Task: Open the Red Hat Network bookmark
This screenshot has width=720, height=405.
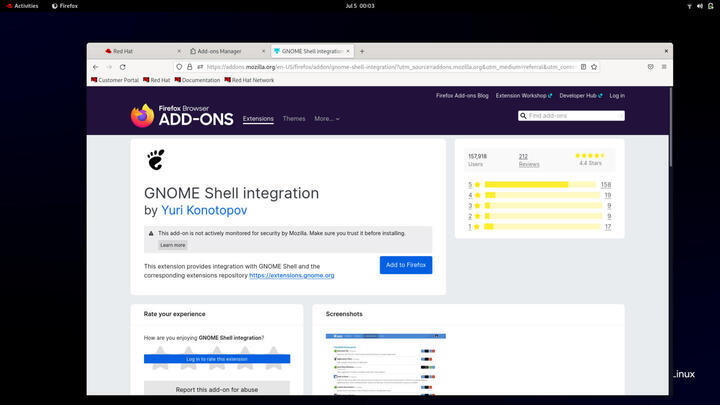Action: coord(249,80)
